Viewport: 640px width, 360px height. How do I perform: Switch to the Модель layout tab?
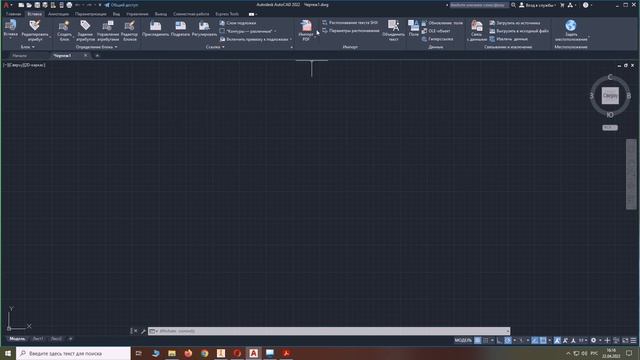click(x=17, y=339)
